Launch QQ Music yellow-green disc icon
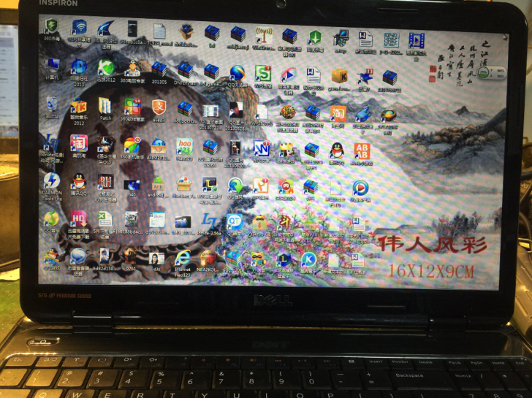The height and width of the screenshot is (398, 532). click(51, 218)
